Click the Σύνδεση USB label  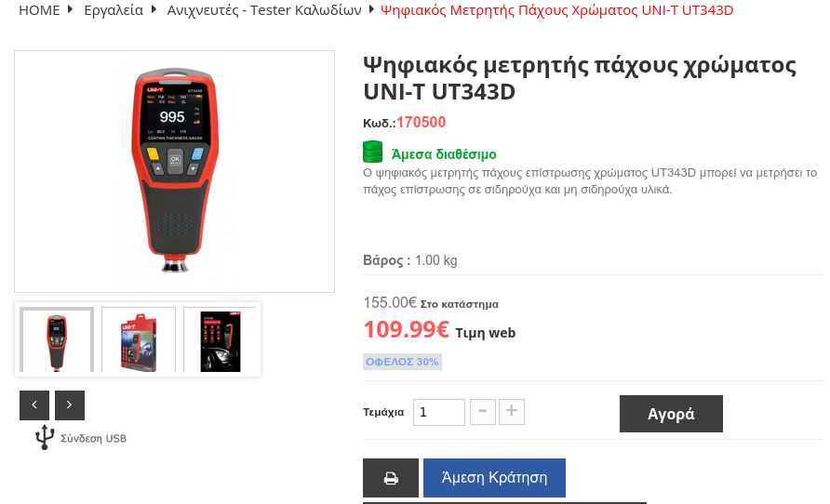click(x=94, y=438)
